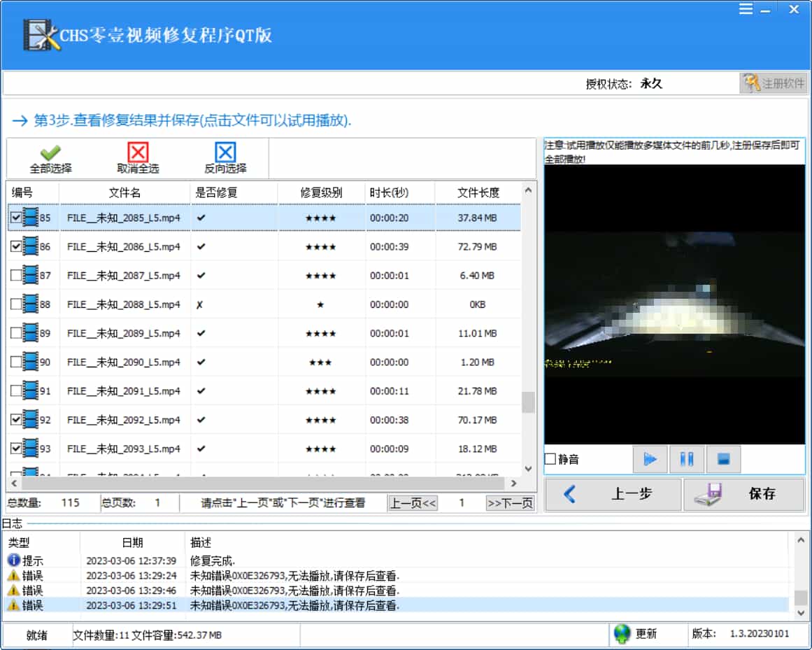The width and height of the screenshot is (812, 650).
Task: Enable the 静音 mute checkbox
Action: (x=550, y=459)
